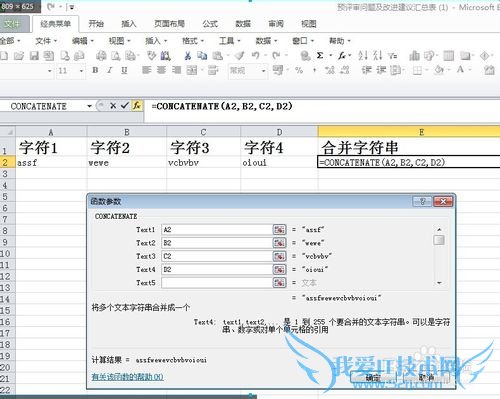Viewport: 500px width, 399px height.
Task: Click the 确定 button in dialog
Action: (x=373, y=378)
